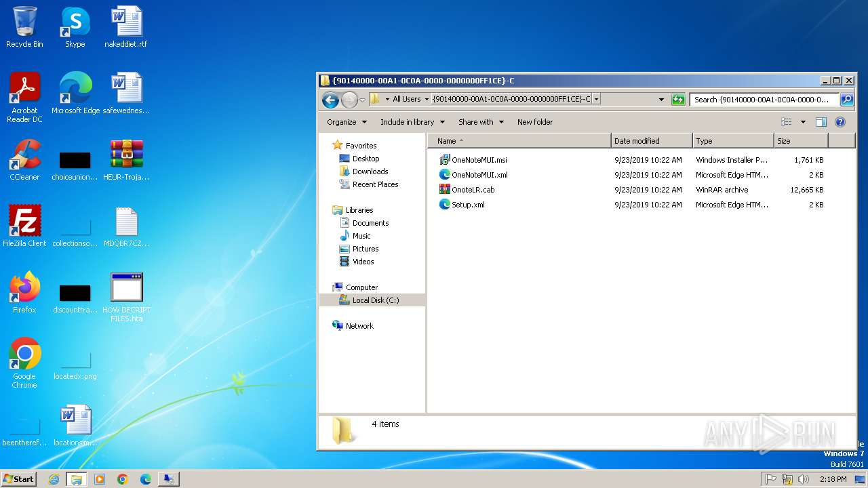Viewport: 868px width, 488px height.
Task: Click the taskbar clock showing 2:18 PM
Action: [x=833, y=479]
